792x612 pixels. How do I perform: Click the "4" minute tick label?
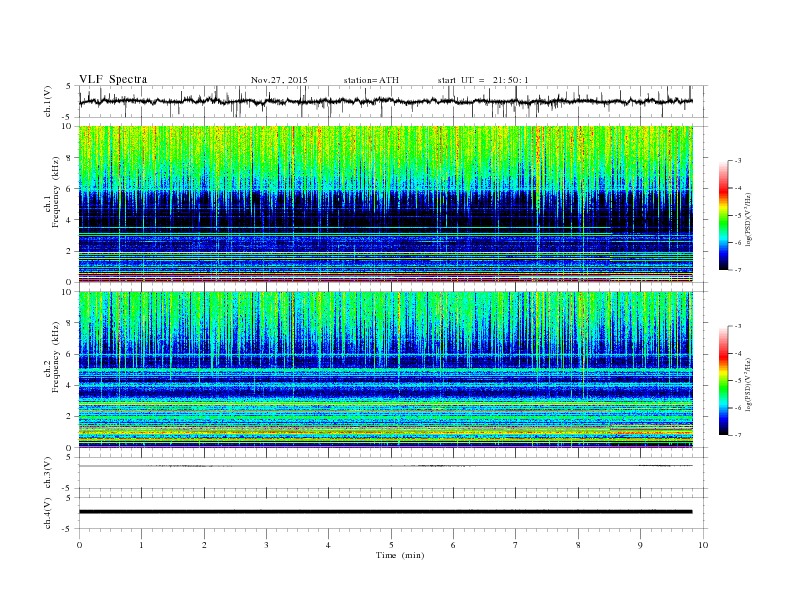[x=328, y=545]
